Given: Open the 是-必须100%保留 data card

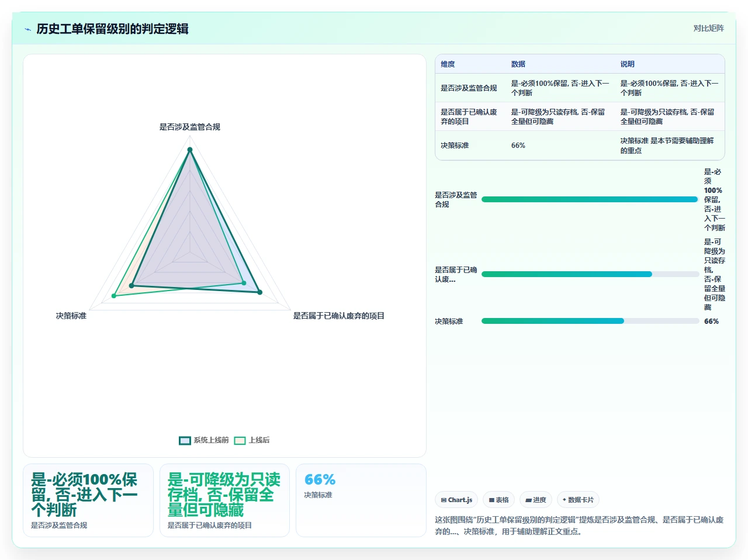Looking at the screenshot, I should pyautogui.click(x=88, y=500).
